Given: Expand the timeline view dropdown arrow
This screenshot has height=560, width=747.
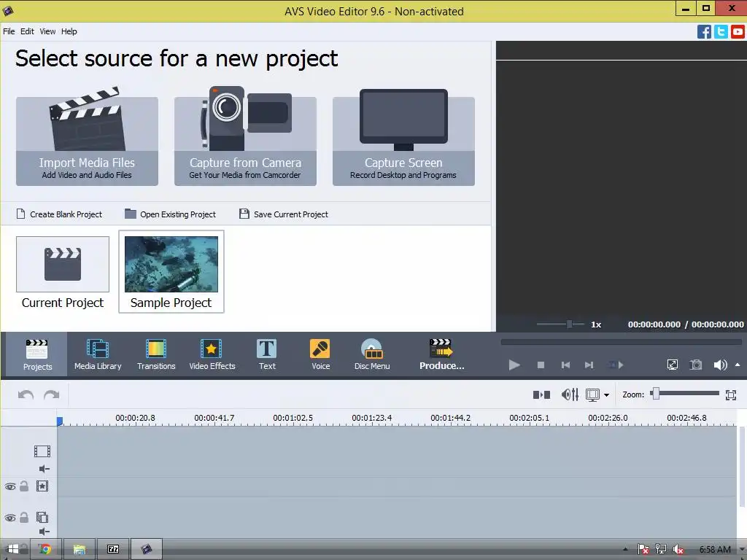Looking at the screenshot, I should pos(606,395).
